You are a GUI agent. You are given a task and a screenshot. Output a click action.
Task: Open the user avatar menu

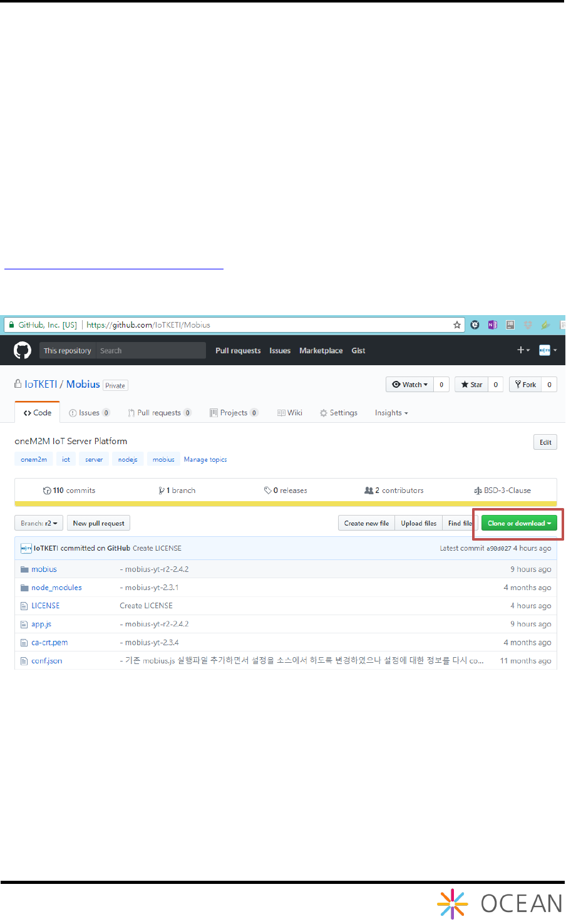(x=548, y=350)
